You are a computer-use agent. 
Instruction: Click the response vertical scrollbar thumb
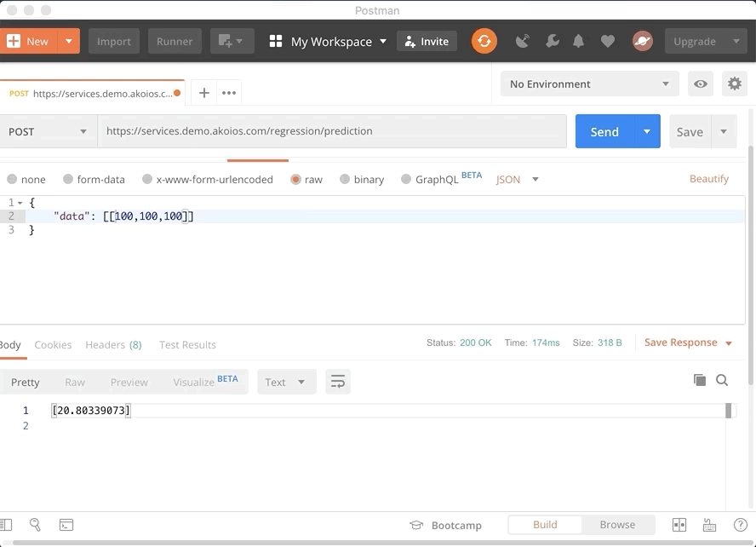click(728, 411)
